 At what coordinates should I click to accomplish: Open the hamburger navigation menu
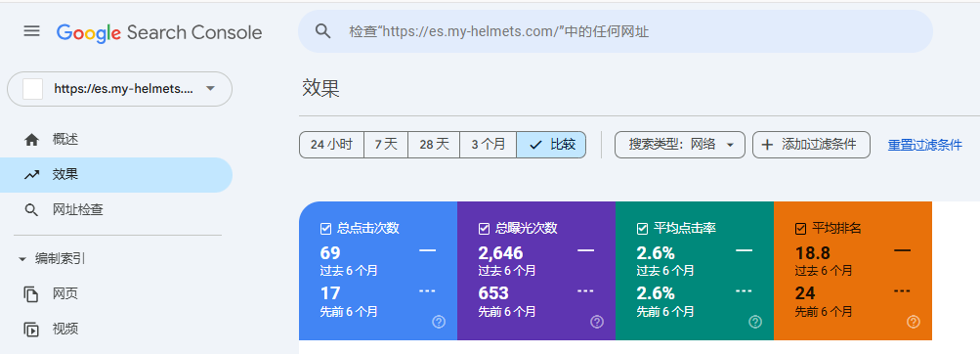pyautogui.click(x=31, y=31)
